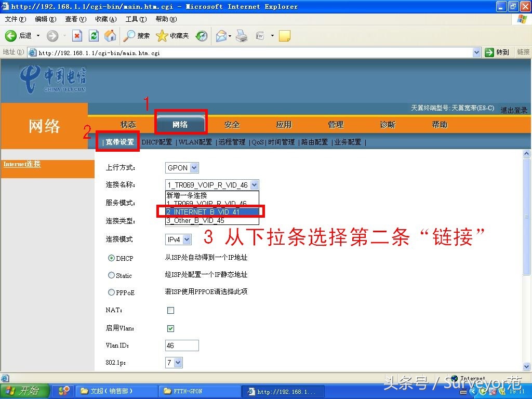This screenshot has width=532, height=399.
Task: Select 2_INTERNET_B_VID_41 from the connection list
Action: click(x=208, y=211)
